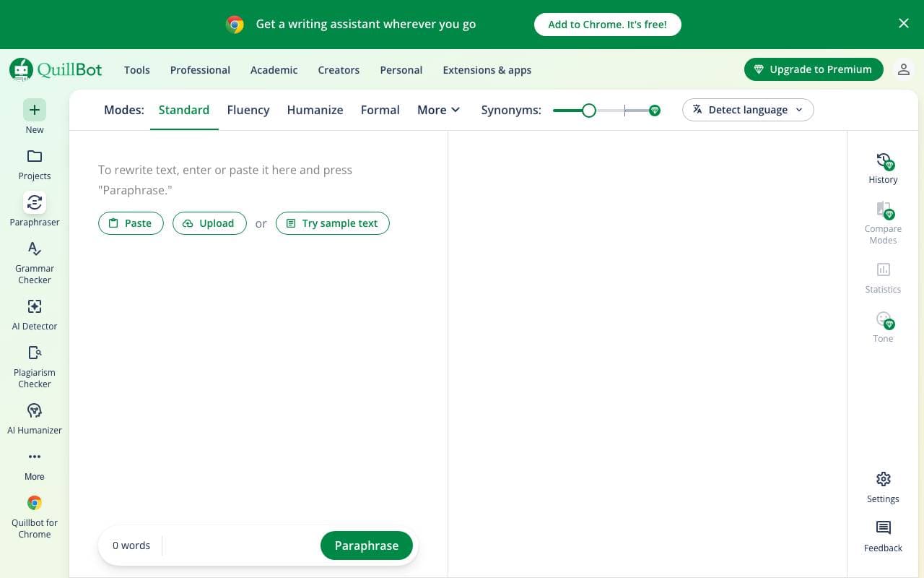The height and width of the screenshot is (578, 924).
Task: Open the Feedback panel
Action: click(x=883, y=537)
